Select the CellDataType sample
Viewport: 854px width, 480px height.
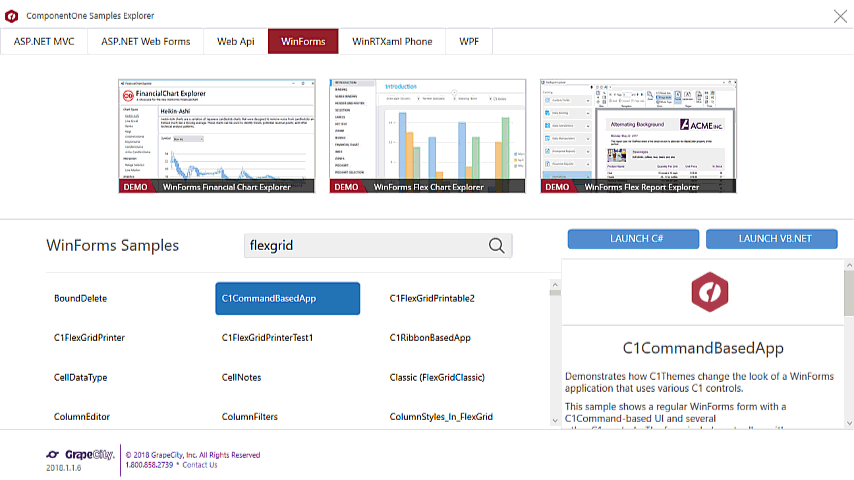81,378
